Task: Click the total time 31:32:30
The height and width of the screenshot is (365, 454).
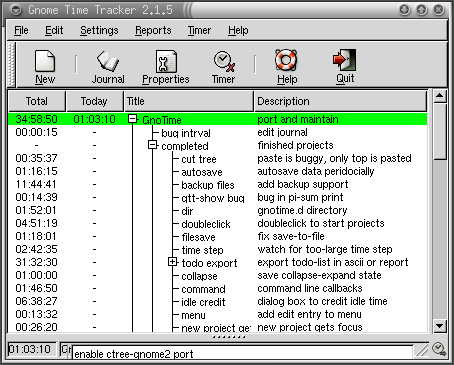Action: point(36,262)
